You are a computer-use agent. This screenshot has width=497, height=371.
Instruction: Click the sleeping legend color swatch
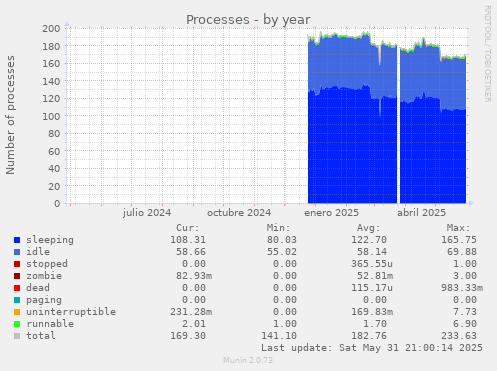(x=17, y=240)
